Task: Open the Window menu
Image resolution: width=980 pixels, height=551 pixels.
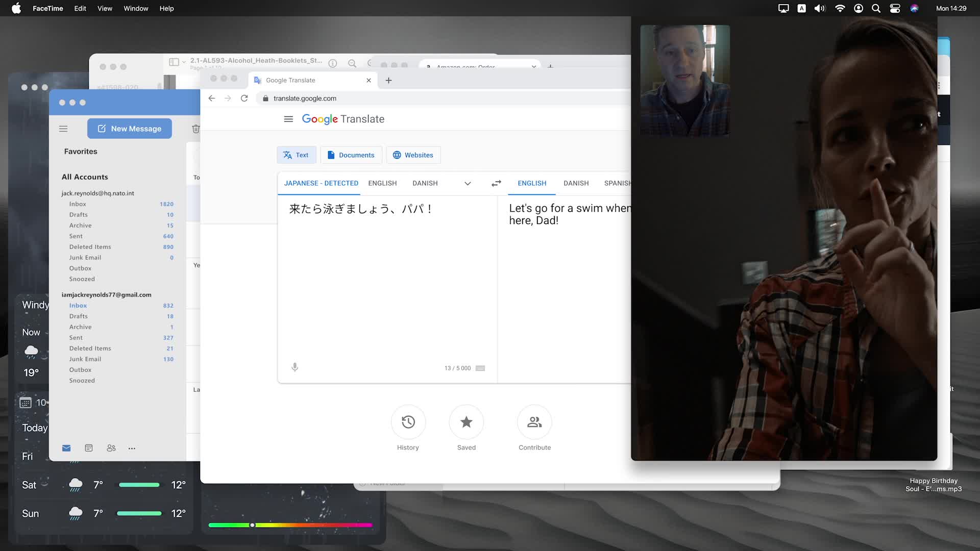Action: click(x=136, y=8)
